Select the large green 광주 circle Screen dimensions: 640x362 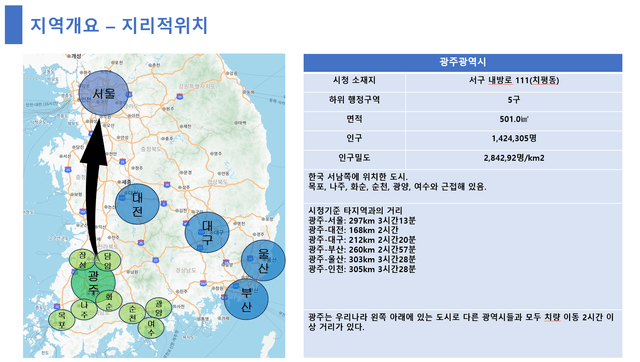click(93, 282)
